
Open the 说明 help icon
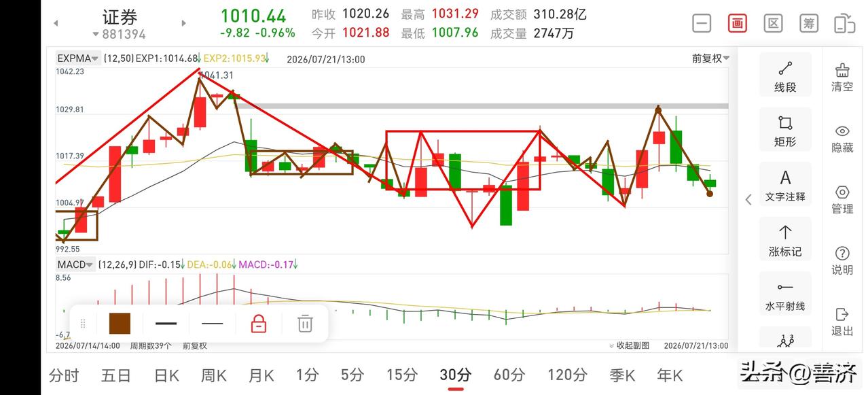pos(842,261)
